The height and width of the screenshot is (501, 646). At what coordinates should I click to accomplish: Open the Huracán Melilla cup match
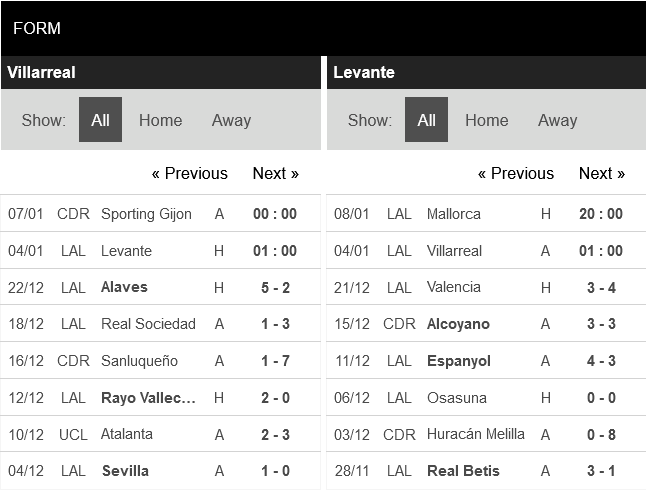486,434
